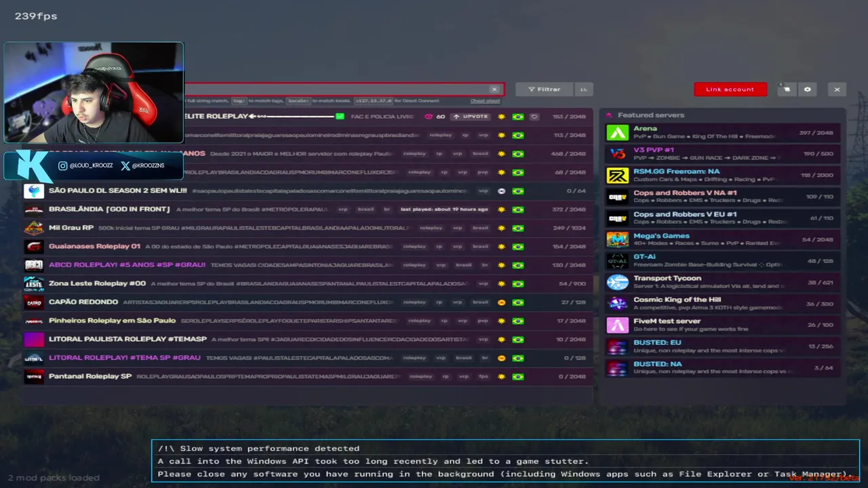Select LITORAL ROLEPLAY! #TEMA SP #GRAU server

pyautogui.click(x=307, y=358)
